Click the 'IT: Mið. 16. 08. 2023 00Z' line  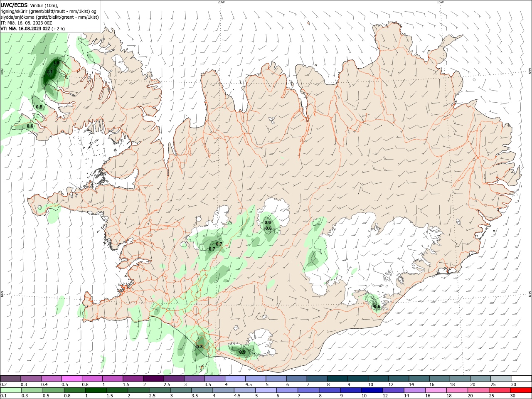(26, 23)
